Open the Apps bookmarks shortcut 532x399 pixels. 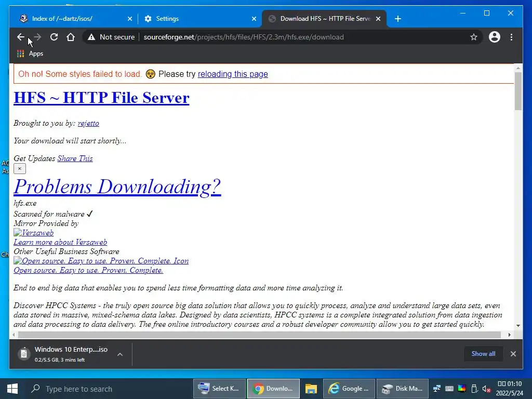tap(30, 54)
